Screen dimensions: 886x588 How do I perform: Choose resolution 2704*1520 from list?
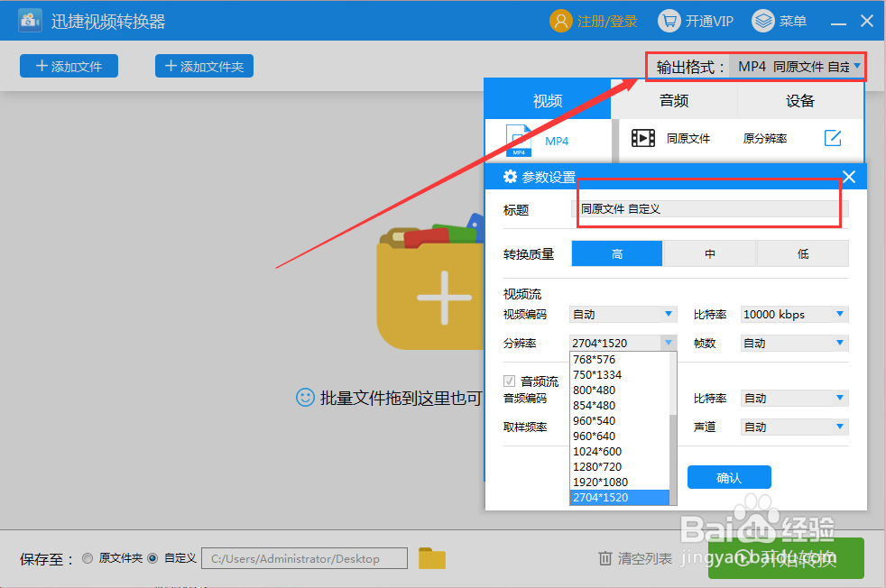click(620, 497)
